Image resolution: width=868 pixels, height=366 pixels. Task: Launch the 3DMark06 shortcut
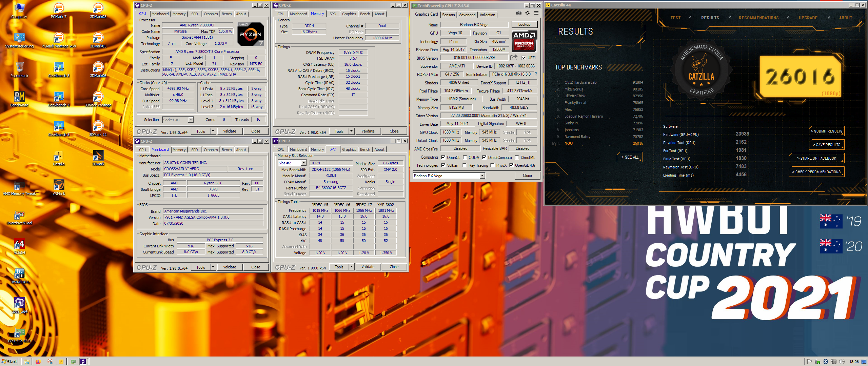(98, 69)
